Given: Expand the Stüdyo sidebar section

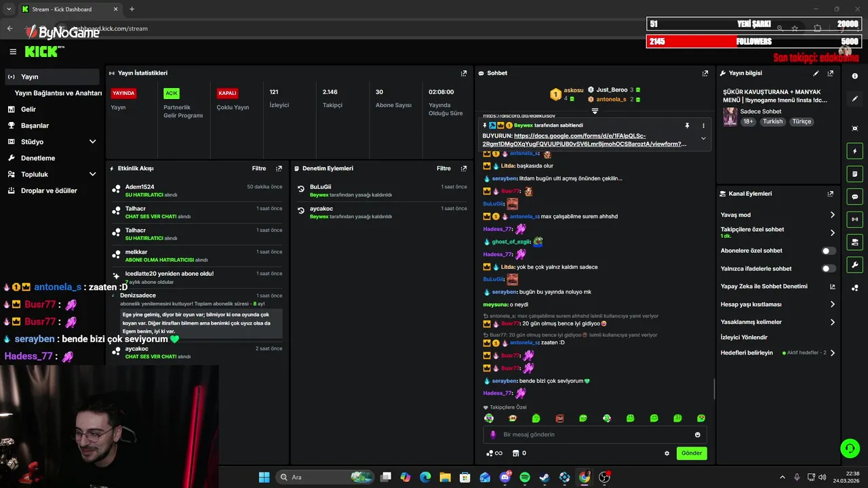Looking at the screenshot, I should click(x=93, y=142).
